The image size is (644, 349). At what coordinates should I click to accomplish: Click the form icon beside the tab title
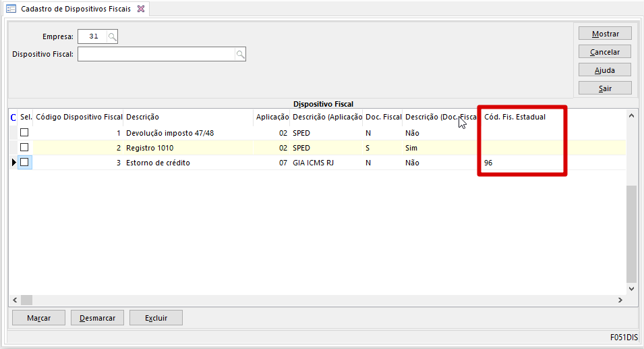(11, 9)
